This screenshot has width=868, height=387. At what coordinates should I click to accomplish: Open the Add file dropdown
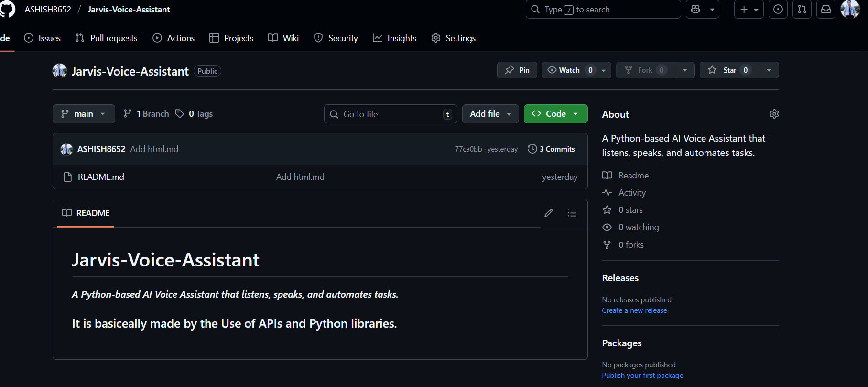[x=490, y=114]
